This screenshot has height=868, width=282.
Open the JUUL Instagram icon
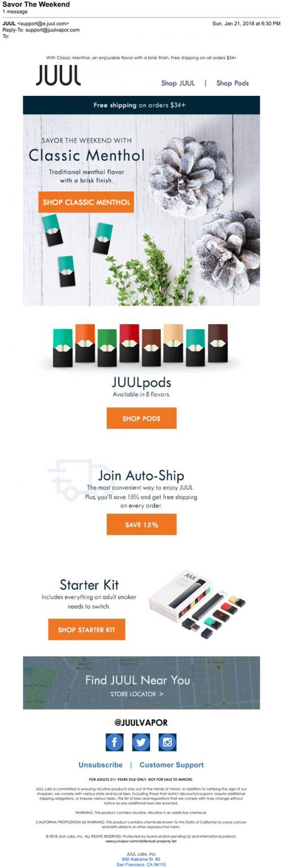[x=168, y=742]
